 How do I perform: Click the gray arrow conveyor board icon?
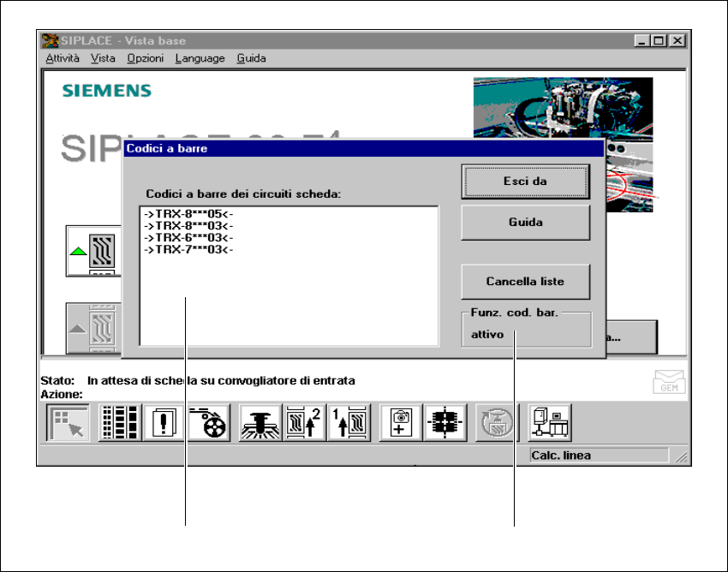pos(93,328)
